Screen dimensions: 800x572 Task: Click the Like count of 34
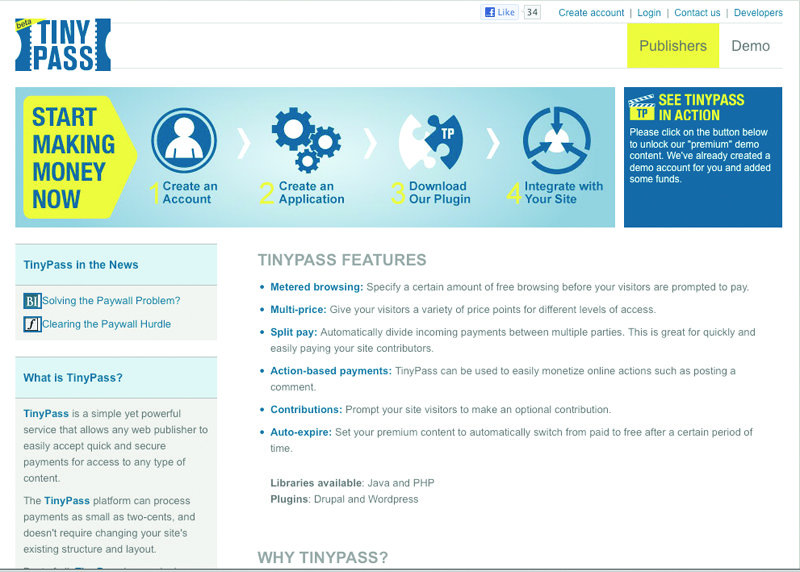(532, 12)
